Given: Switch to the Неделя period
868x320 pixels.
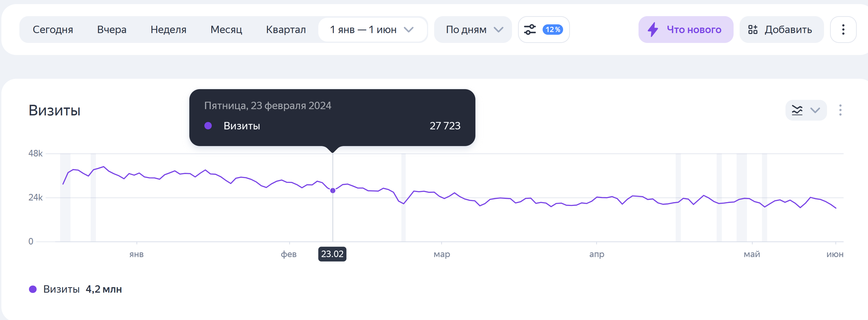Looking at the screenshot, I should [168, 30].
